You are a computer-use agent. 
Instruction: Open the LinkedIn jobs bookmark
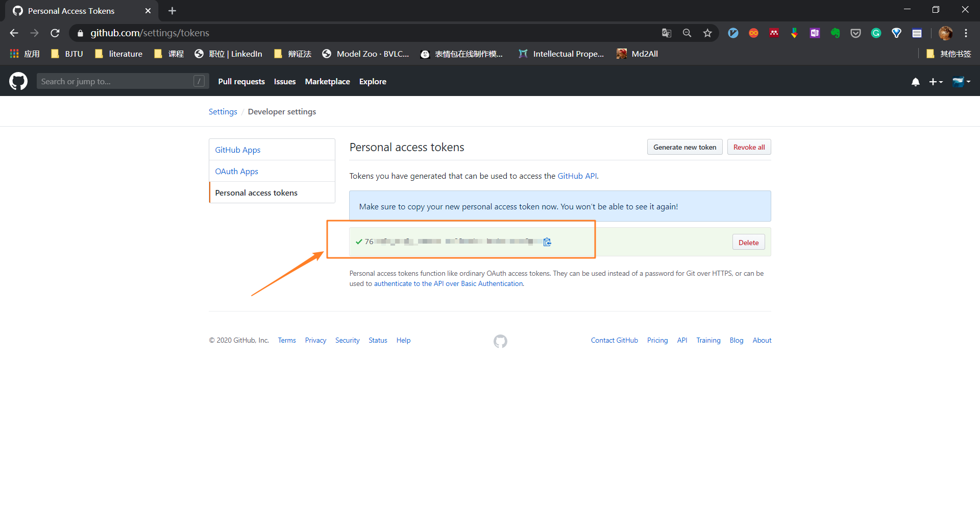coord(228,54)
